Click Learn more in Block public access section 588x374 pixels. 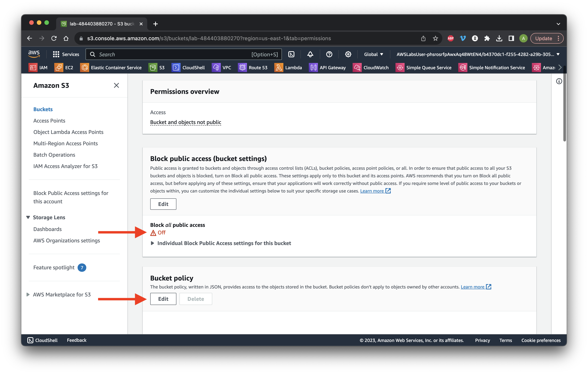pos(375,191)
